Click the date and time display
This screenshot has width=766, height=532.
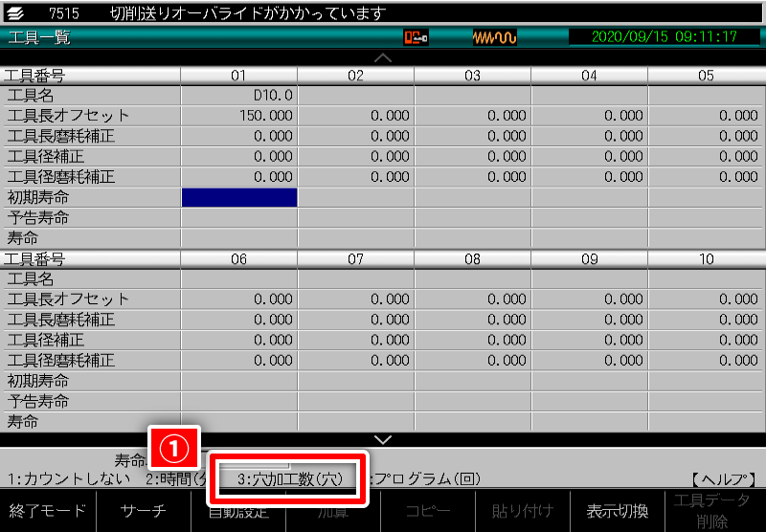(x=664, y=37)
